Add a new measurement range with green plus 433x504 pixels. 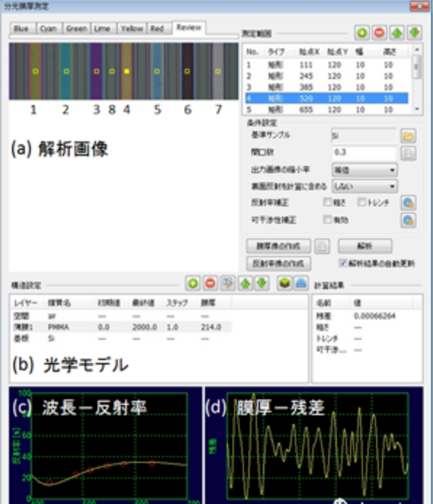click(x=363, y=33)
